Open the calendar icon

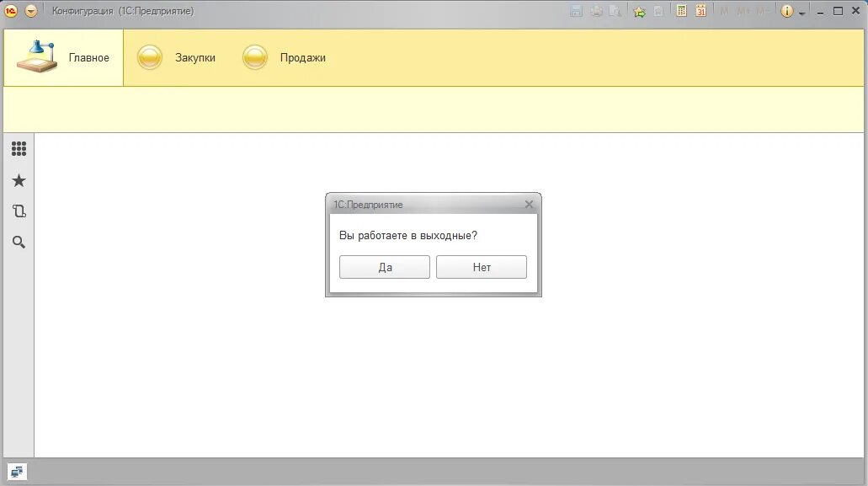tap(700, 11)
